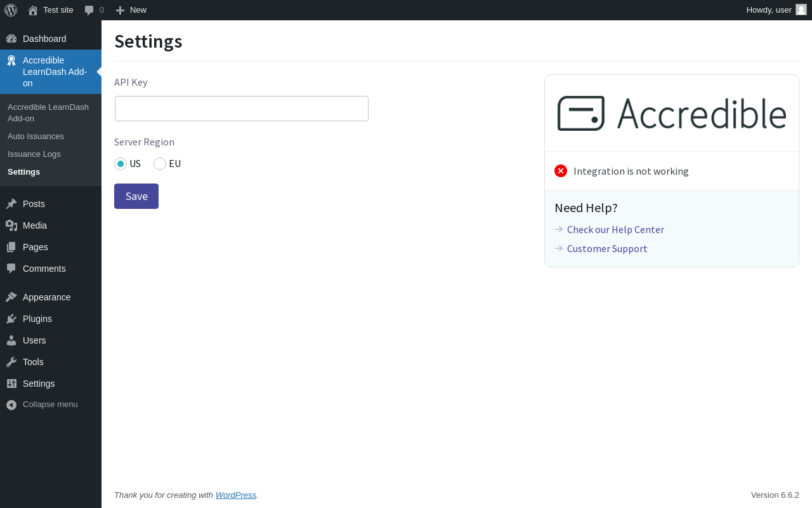This screenshot has width=812, height=508.
Task: Click the Appearance paintbrush icon
Action: [x=11, y=297]
